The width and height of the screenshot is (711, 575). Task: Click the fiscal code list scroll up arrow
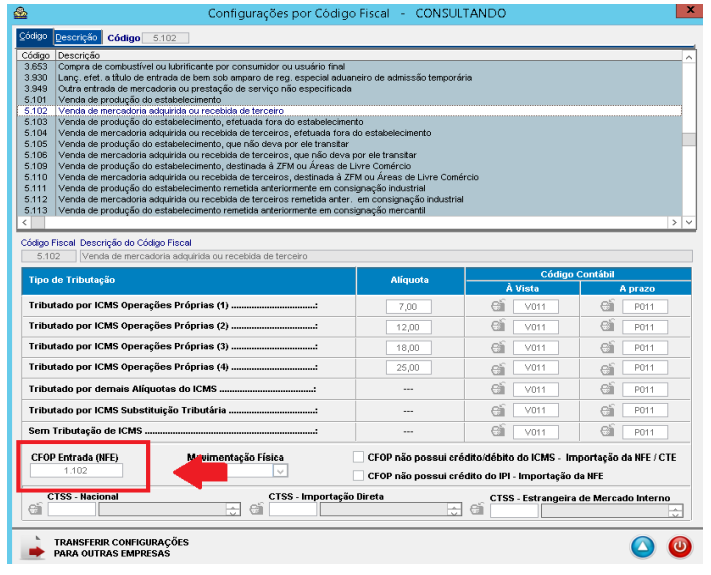[689, 58]
